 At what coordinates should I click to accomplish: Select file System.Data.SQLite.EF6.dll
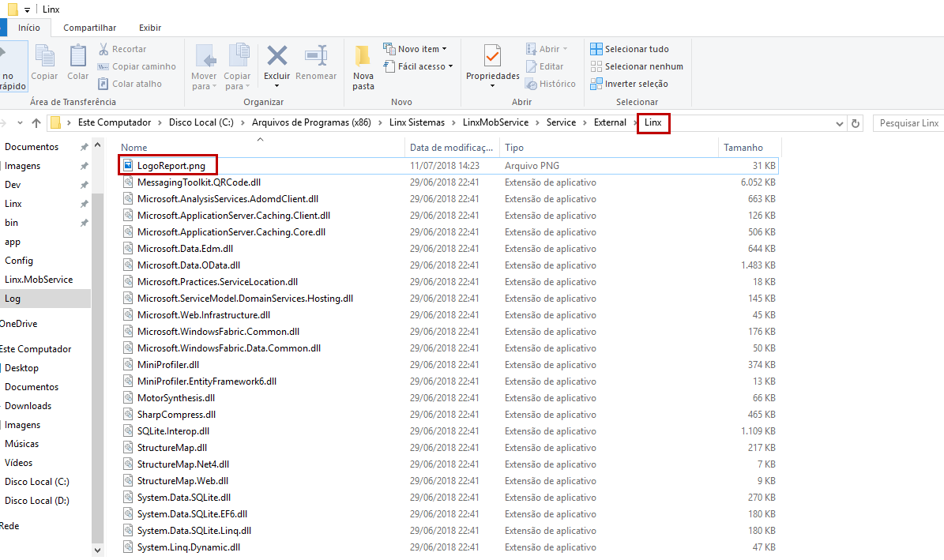coord(192,514)
